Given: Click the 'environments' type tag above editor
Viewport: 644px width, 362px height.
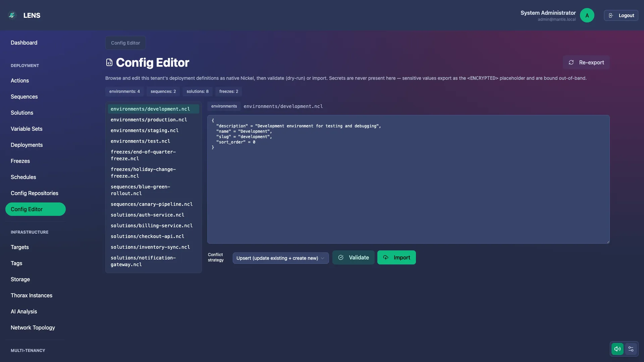Looking at the screenshot, I should (x=224, y=106).
